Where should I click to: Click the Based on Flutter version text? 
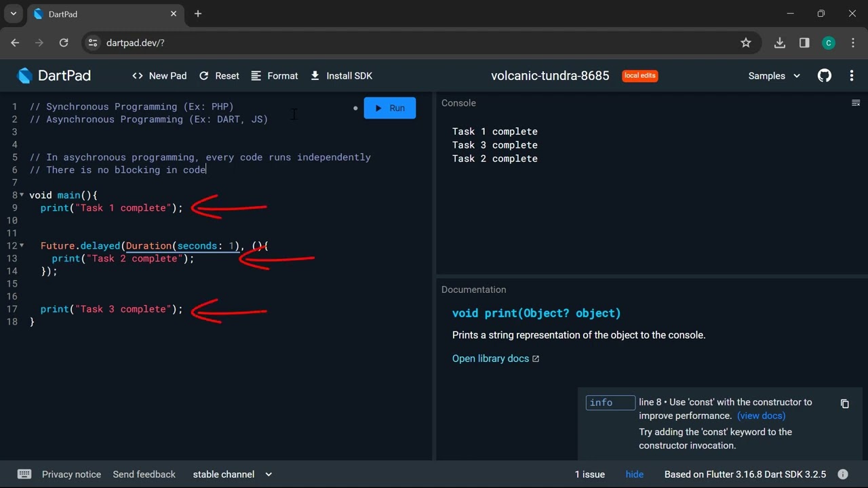(745, 474)
